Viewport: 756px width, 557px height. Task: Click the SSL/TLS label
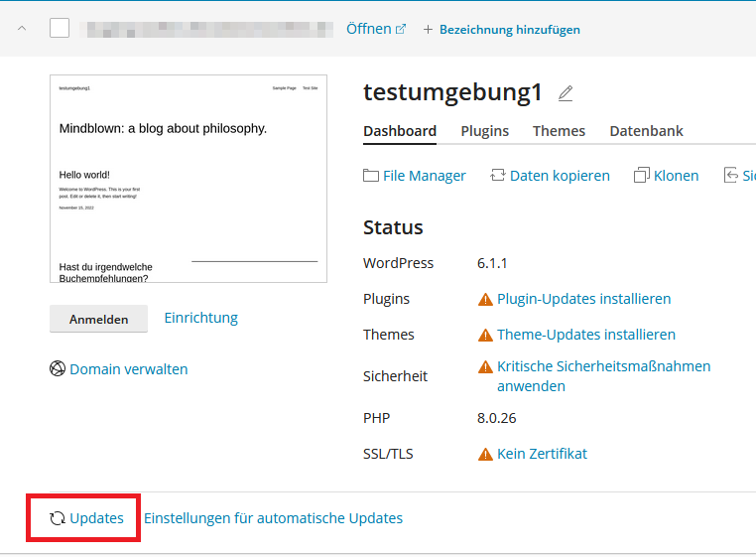(x=388, y=454)
